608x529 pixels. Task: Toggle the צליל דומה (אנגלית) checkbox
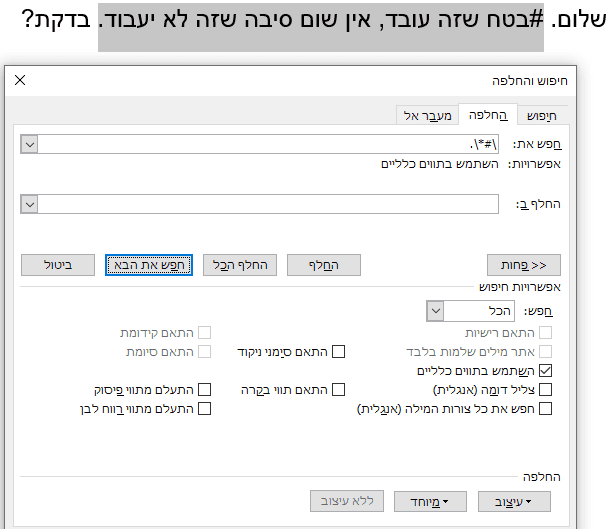click(545, 389)
